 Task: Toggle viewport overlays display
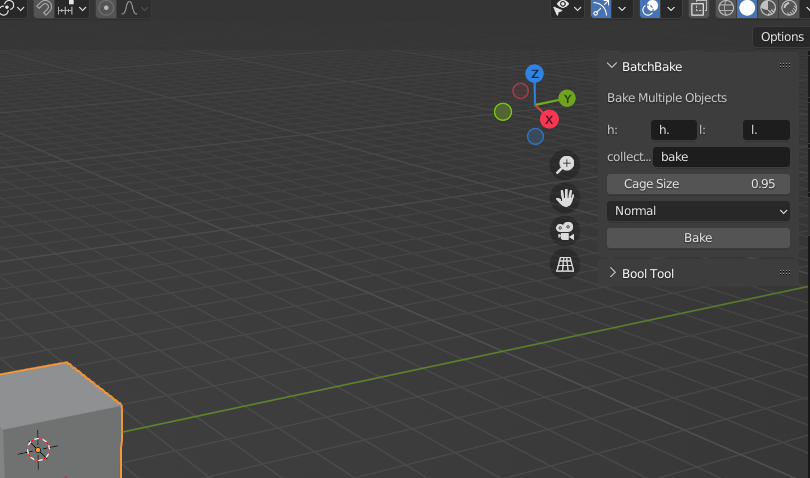pos(650,8)
